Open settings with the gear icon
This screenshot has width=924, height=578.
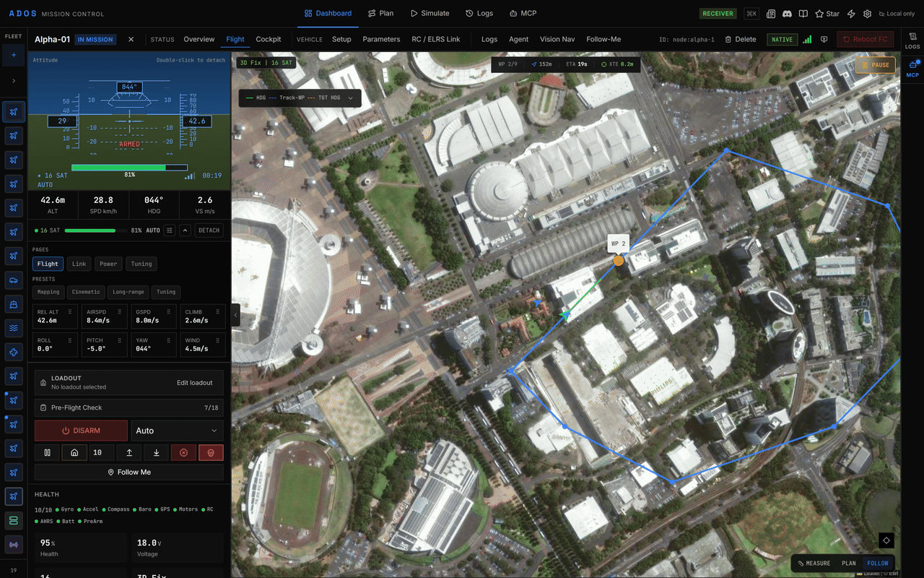[x=867, y=14]
